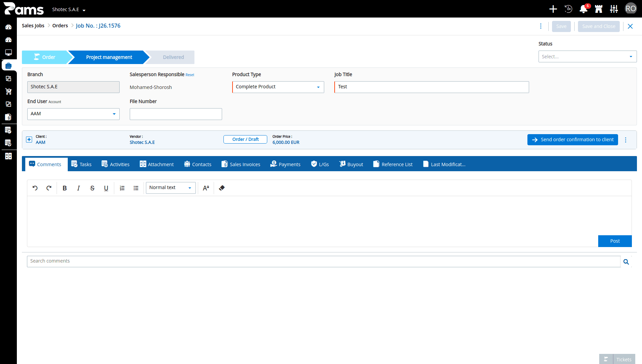Open the invoice document sidebar icon
The height and width of the screenshot is (364, 642).
tap(8, 117)
